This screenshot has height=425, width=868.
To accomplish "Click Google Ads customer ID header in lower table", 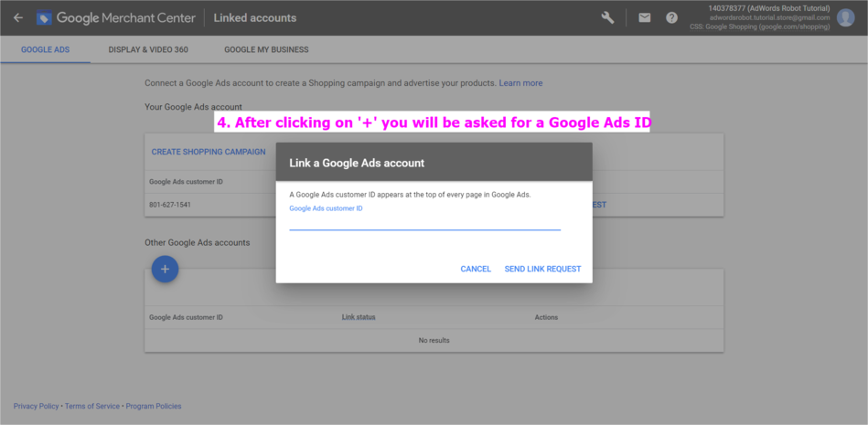I will point(186,318).
